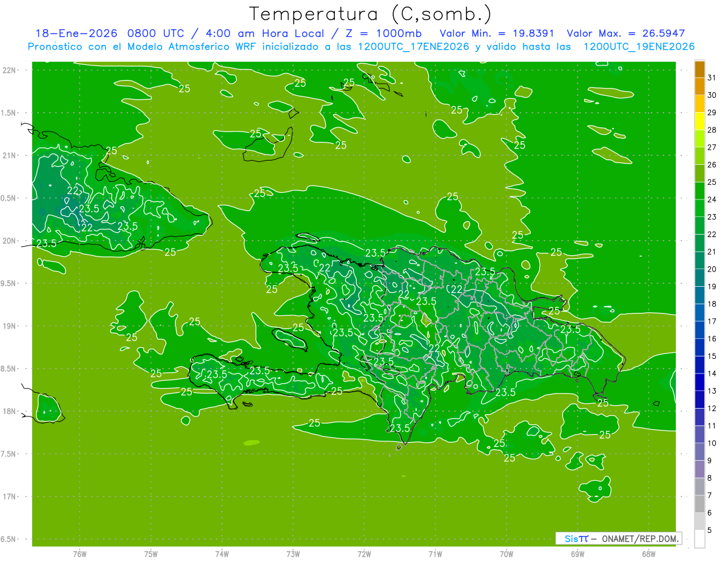
Task: Select valid-until time '1200UTC_19ENE2026'
Action: (639, 47)
